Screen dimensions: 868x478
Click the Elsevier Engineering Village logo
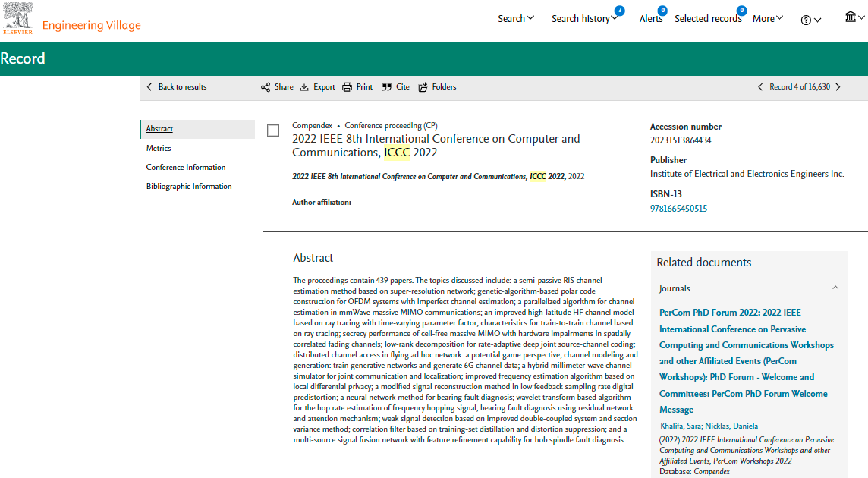pos(72,20)
